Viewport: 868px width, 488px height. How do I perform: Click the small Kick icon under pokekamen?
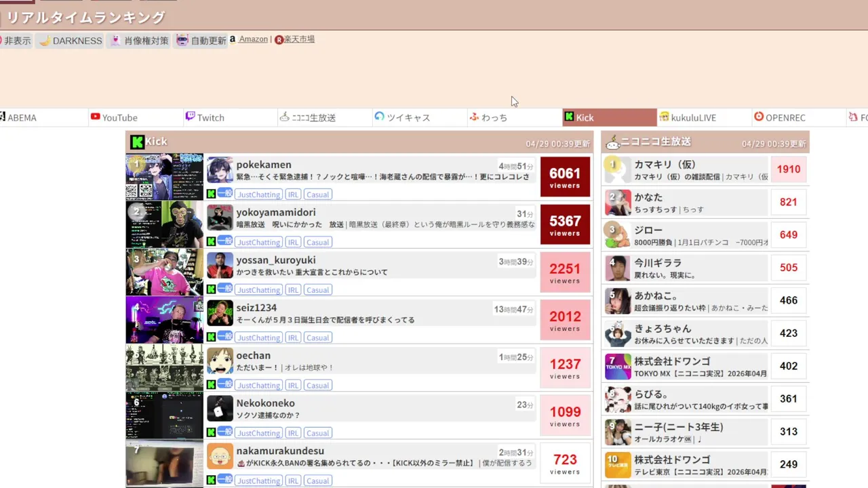[211, 194]
